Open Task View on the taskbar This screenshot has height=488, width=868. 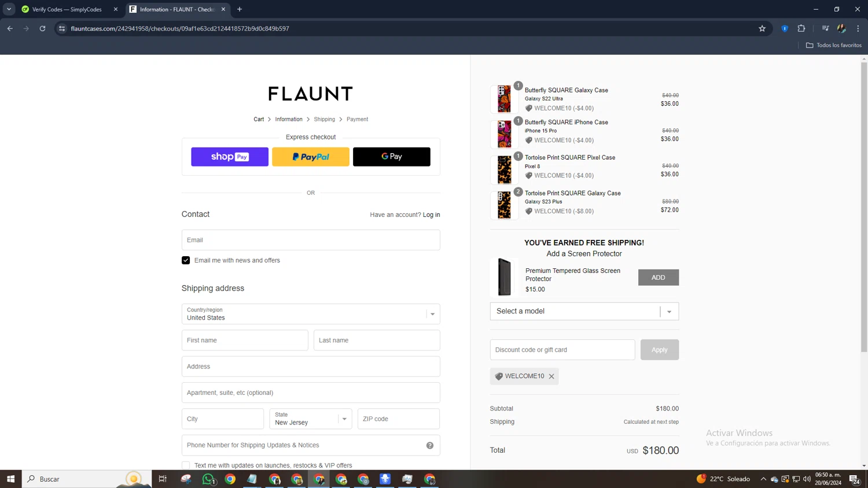(x=163, y=479)
